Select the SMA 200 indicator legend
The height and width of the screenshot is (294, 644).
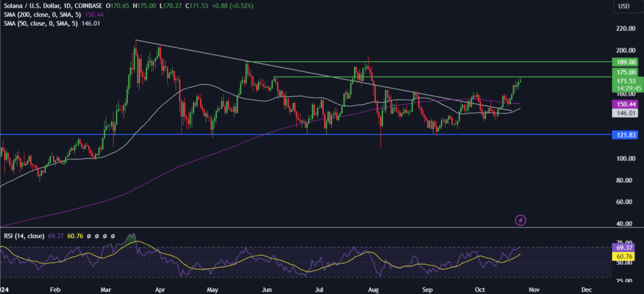coord(42,14)
